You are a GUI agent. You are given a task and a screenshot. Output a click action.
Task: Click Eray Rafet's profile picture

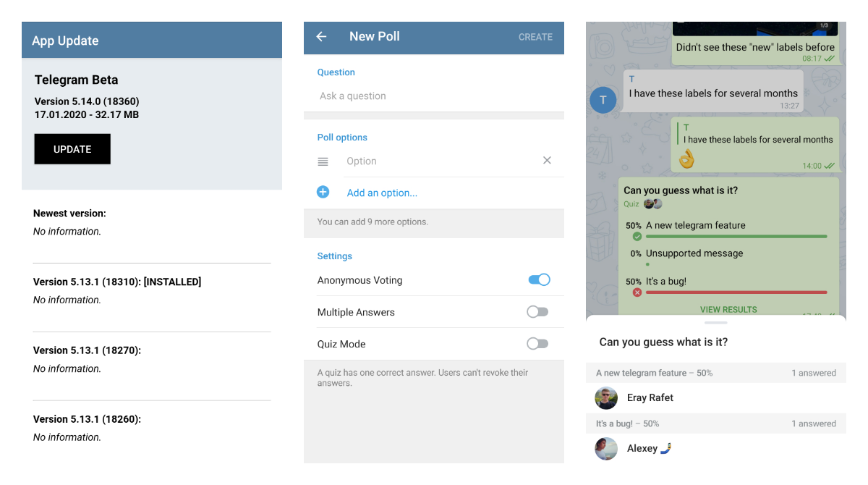point(606,397)
